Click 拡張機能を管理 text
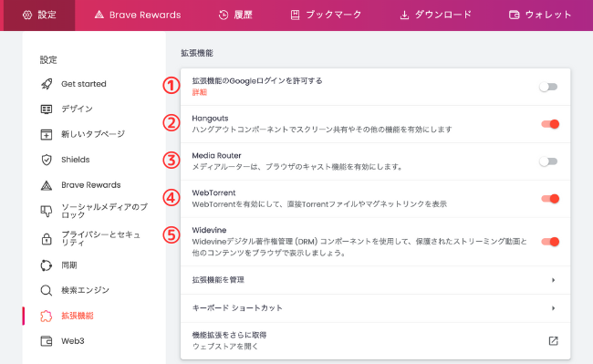 (218, 280)
